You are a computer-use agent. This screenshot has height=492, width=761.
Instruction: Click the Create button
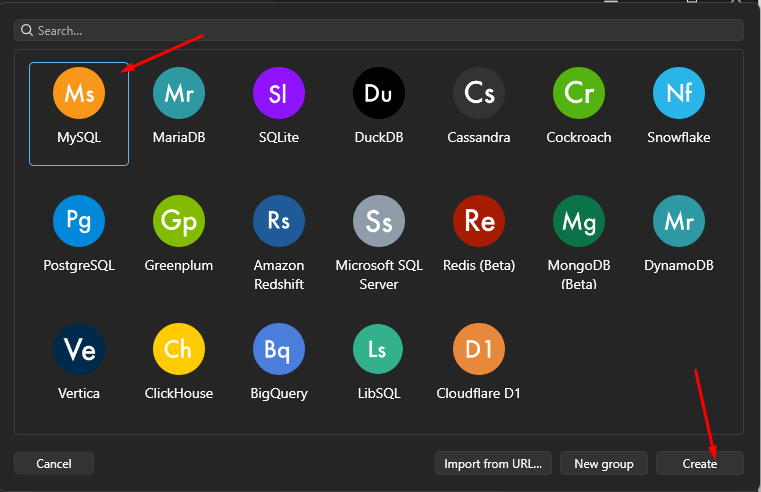700,463
